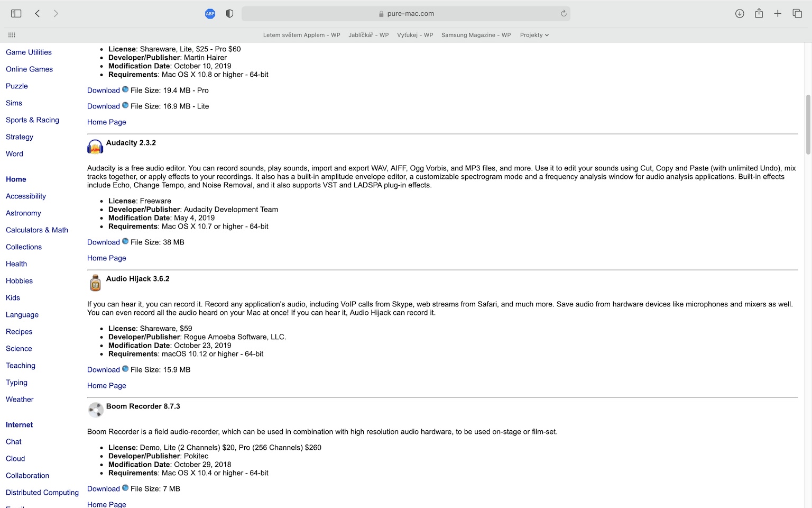Open the Health category
The image size is (812, 508).
coord(16,264)
